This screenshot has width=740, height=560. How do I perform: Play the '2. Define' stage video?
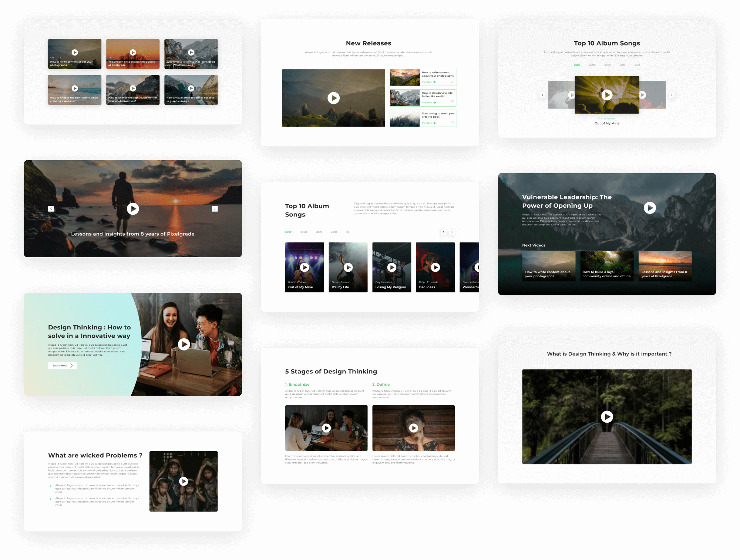[x=414, y=428]
